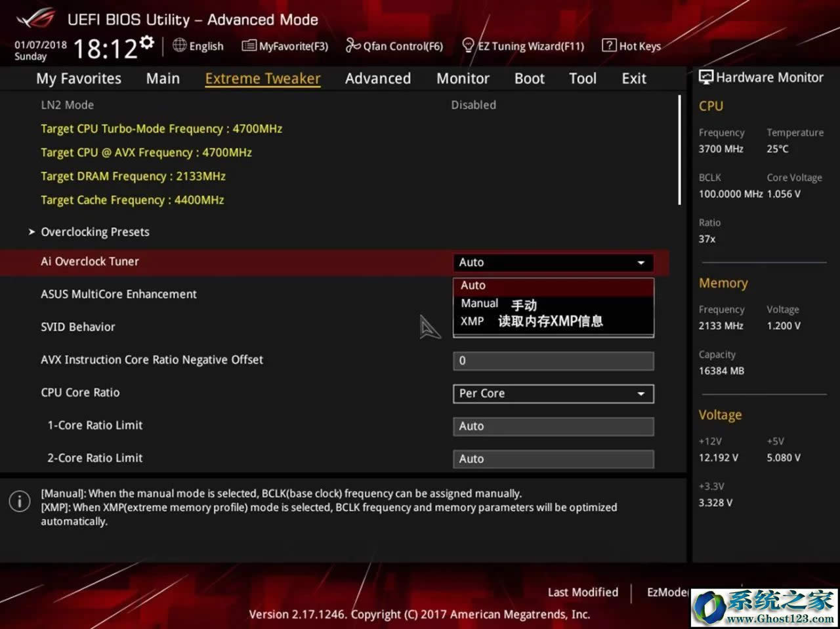
Task: Launch EZ Tuning Wizard(F11) bulb icon
Action: 468,45
